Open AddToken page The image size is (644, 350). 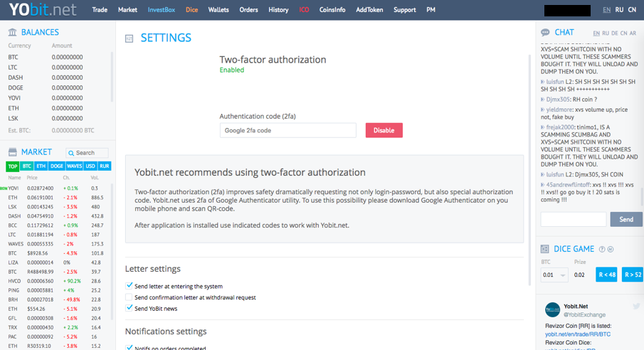pyautogui.click(x=369, y=9)
